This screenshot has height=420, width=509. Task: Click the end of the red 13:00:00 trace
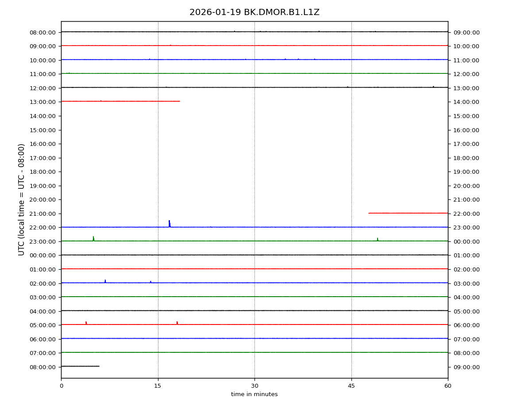[179, 101]
